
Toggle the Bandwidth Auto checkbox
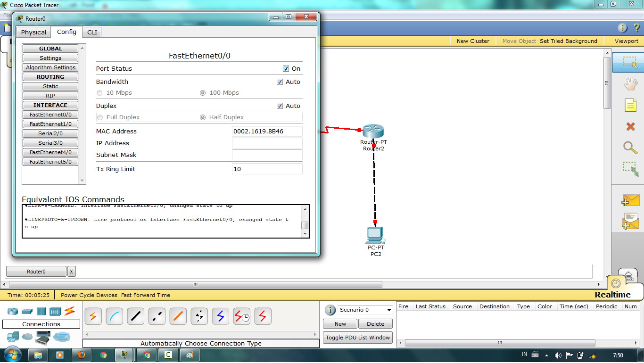pos(280,82)
